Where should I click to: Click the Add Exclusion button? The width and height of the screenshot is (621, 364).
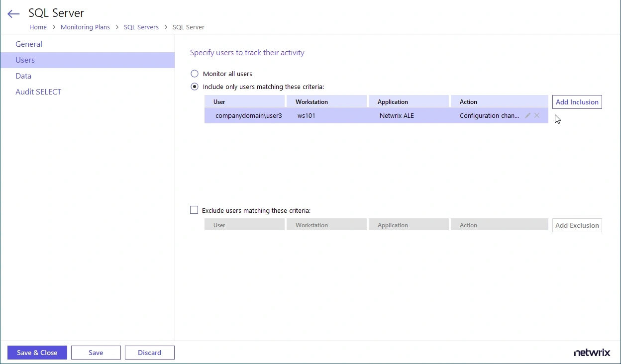coord(577,225)
